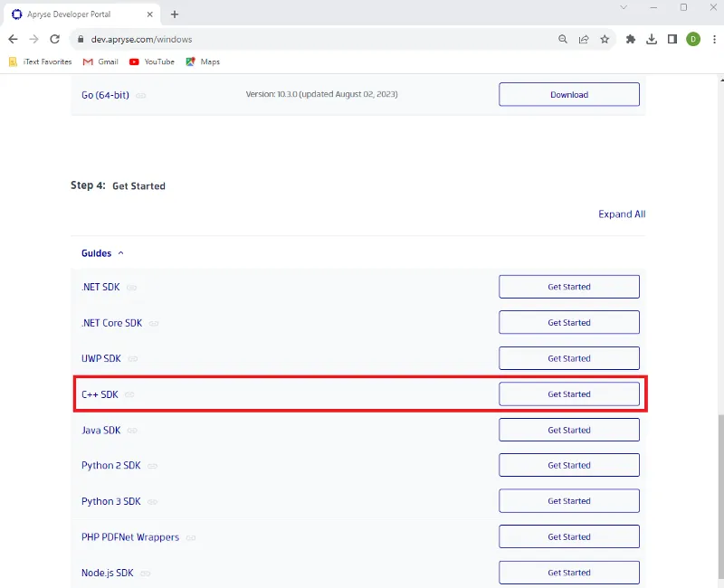Click the address bar URL
This screenshot has height=588, width=724.
pyautogui.click(x=142, y=39)
